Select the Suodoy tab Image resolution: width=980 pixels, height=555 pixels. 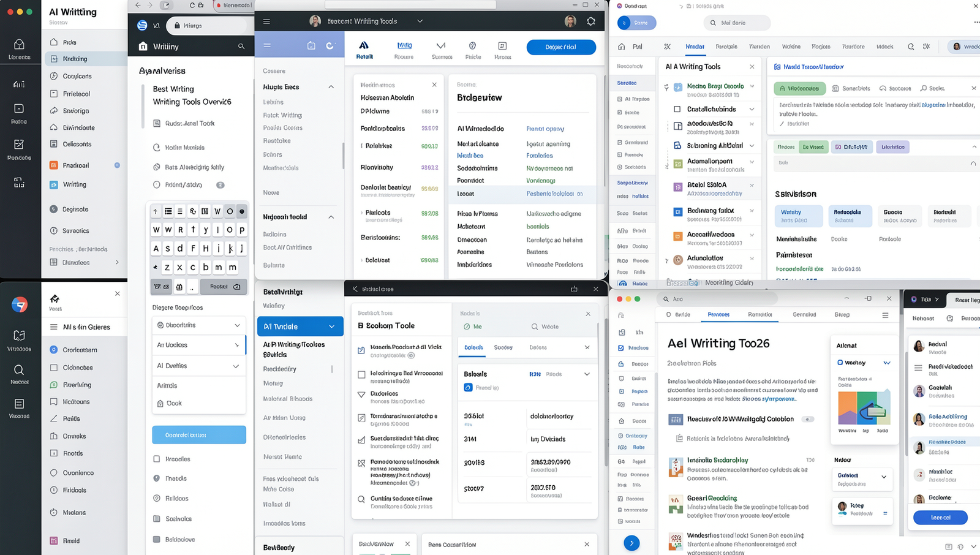pyautogui.click(x=503, y=347)
